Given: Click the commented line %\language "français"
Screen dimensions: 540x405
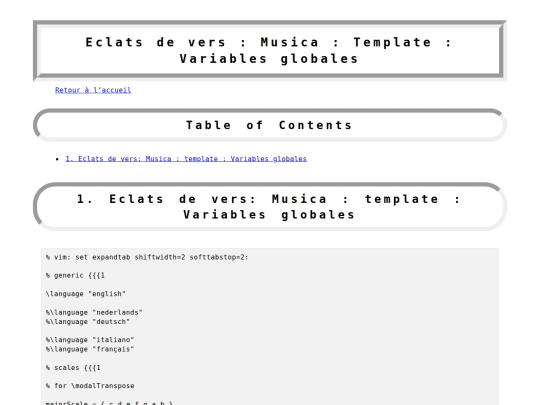Looking at the screenshot, I should 90,349.
